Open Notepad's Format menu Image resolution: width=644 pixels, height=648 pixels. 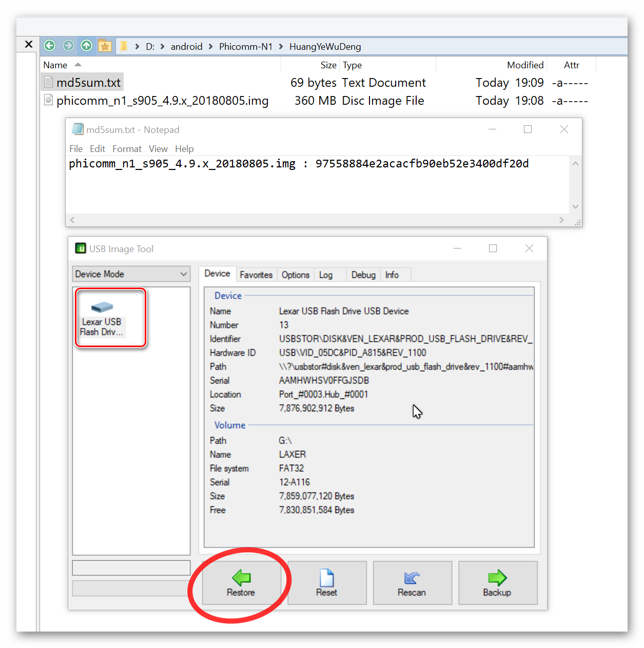(x=127, y=149)
